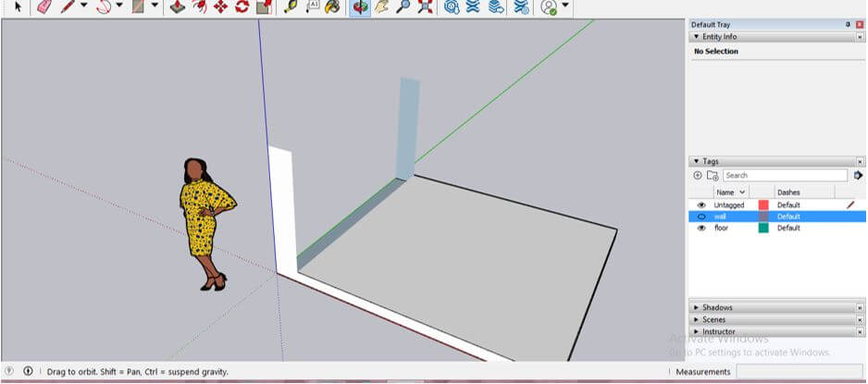The height and width of the screenshot is (384, 868).
Task: Activate the Arc tool
Action: click(x=104, y=6)
